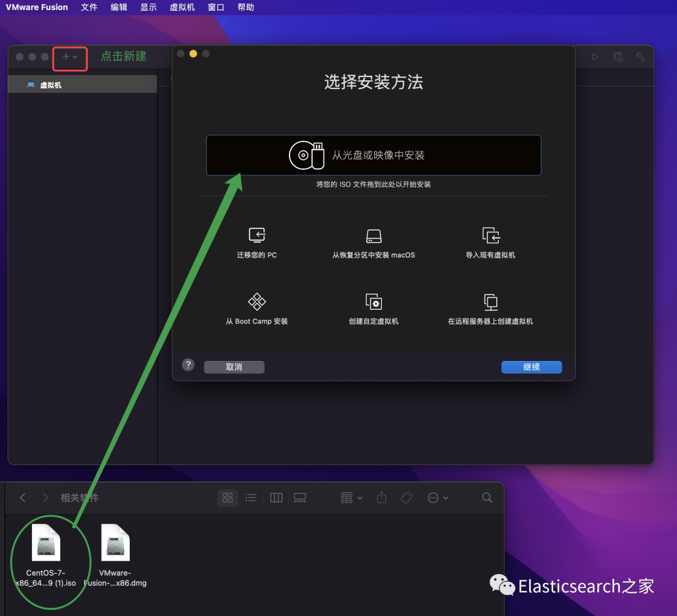Select 虚拟机 item in the library sidebar
677x616 pixels.
click(83, 85)
